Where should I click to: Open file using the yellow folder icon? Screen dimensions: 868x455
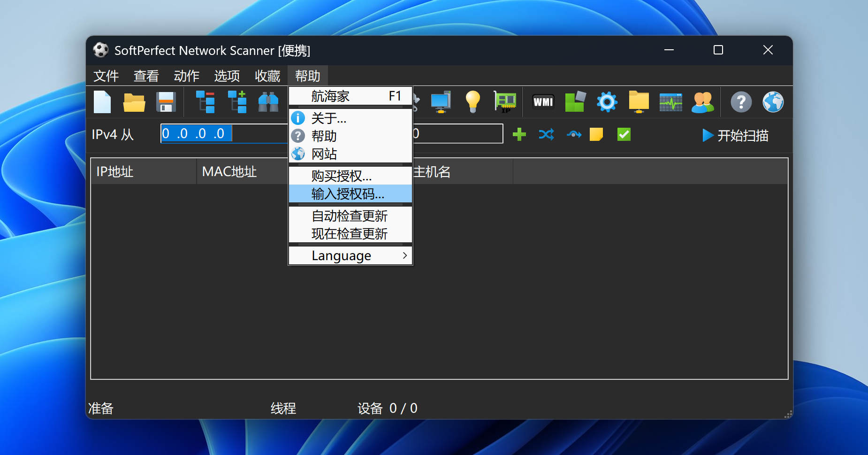click(134, 102)
